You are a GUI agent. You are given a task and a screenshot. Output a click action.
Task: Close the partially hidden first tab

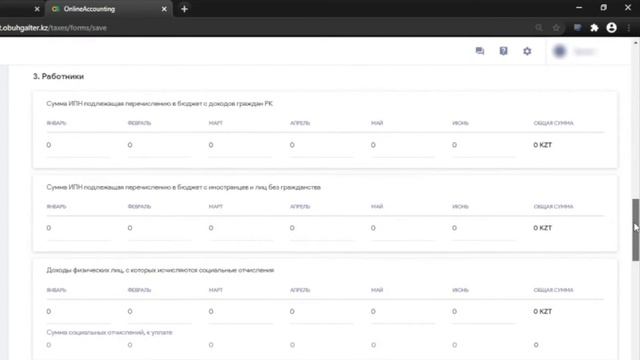(37, 9)
